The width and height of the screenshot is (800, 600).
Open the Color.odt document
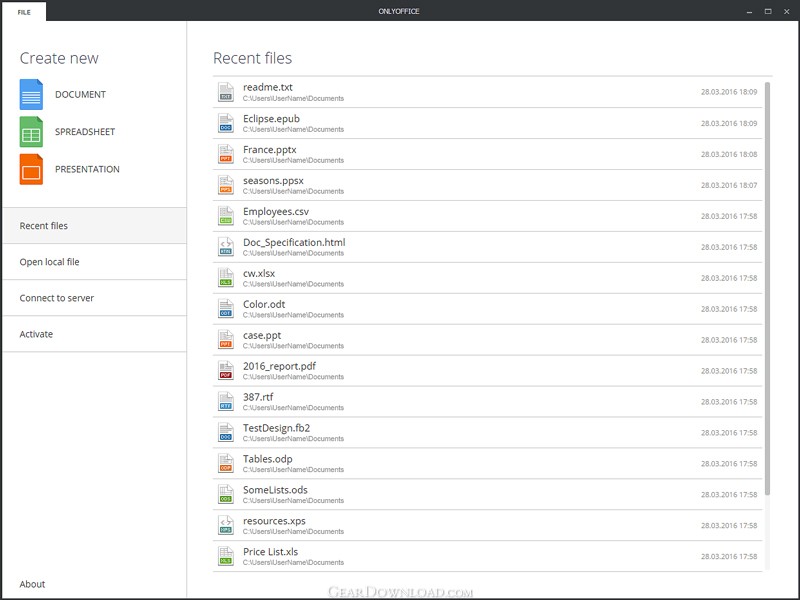click(488, 309)
